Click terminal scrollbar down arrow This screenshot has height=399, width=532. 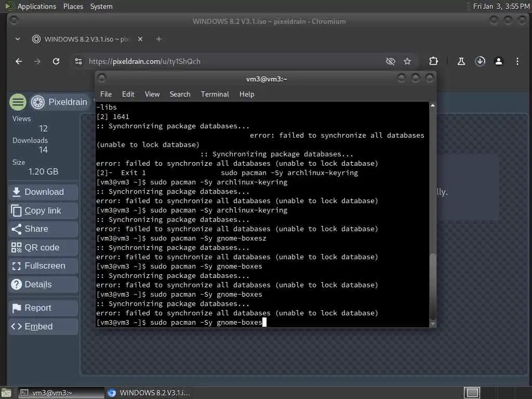click(x=433, y=324)
